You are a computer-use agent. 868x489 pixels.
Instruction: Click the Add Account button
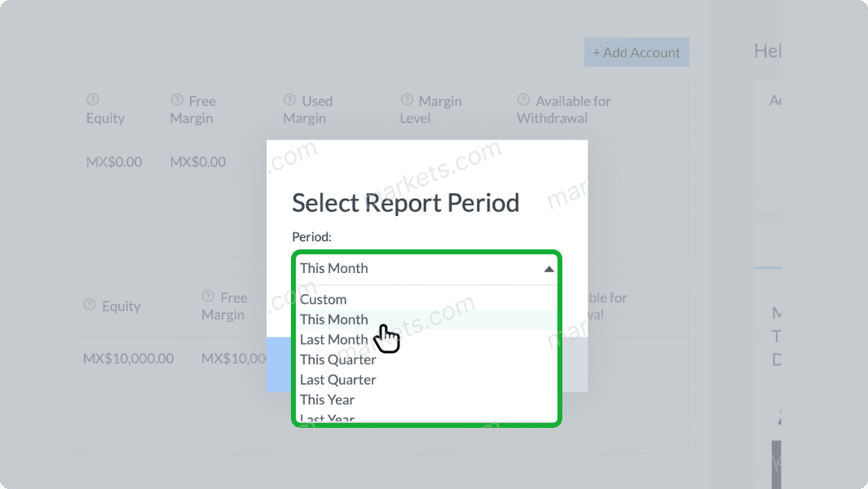[x=636, y=51]
